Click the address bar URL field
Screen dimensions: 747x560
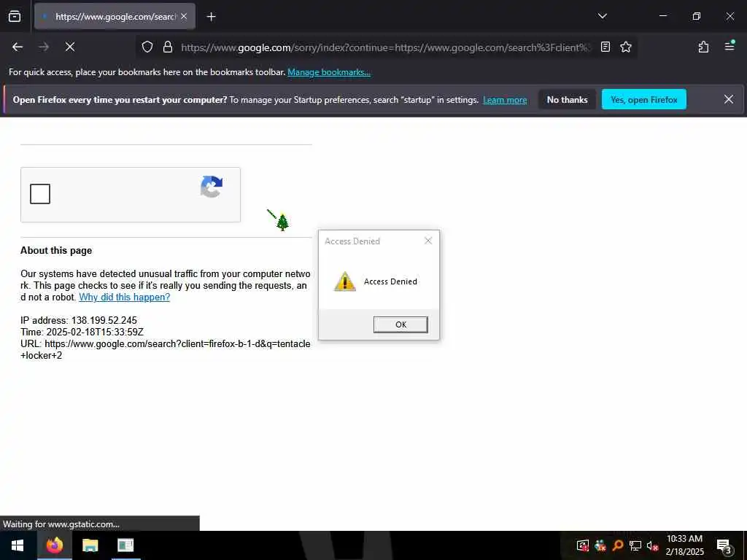385,47
